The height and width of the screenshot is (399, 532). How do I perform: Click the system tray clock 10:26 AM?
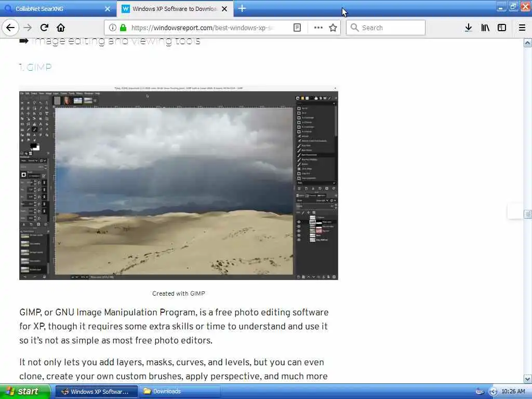(x=513, y=392)
